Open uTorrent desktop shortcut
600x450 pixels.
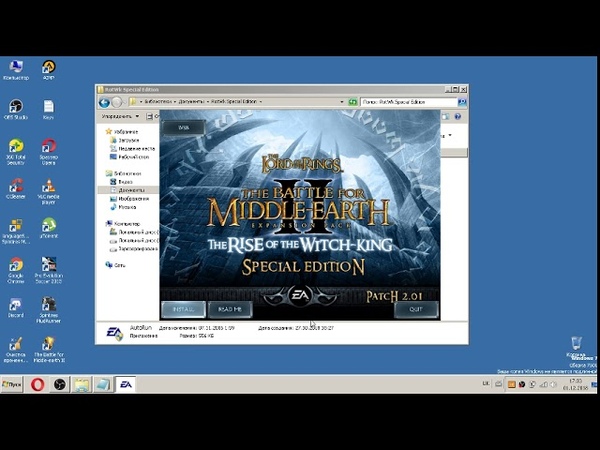click(x=49, y=228)
